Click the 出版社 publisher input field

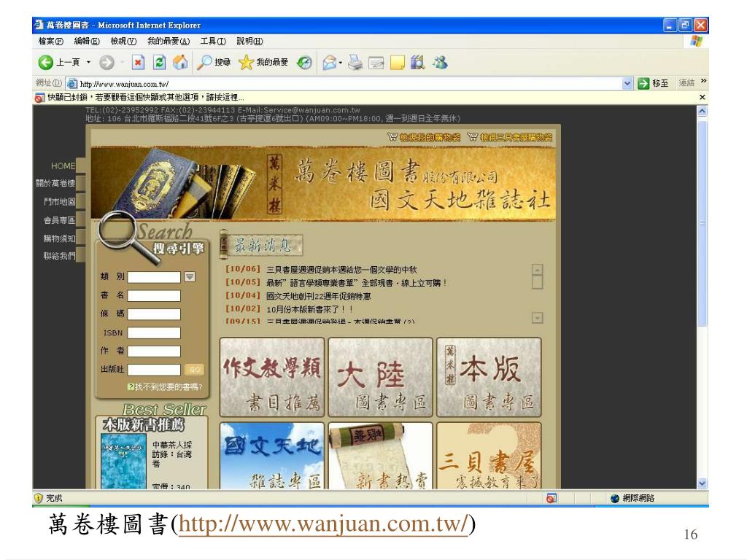tap(155, 370)
